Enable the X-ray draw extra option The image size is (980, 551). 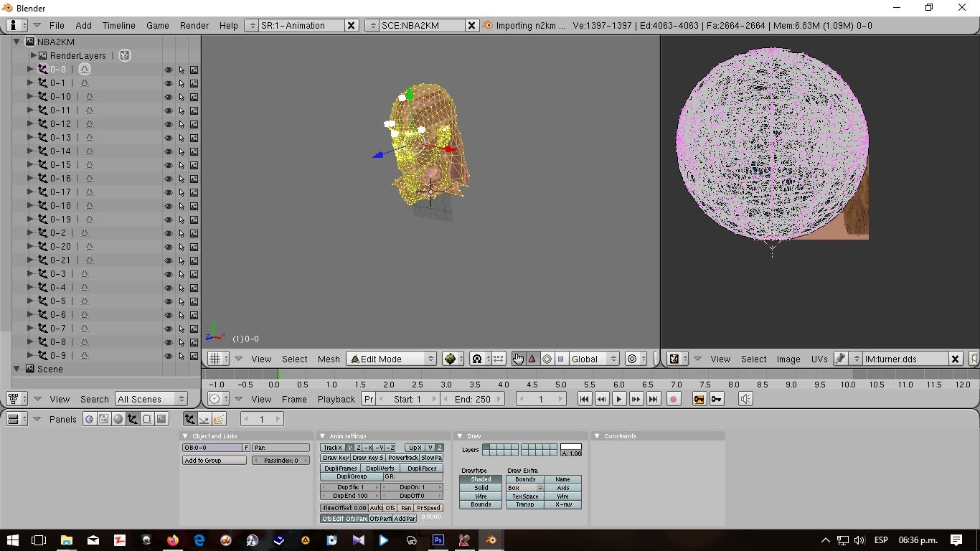[563, 505]
